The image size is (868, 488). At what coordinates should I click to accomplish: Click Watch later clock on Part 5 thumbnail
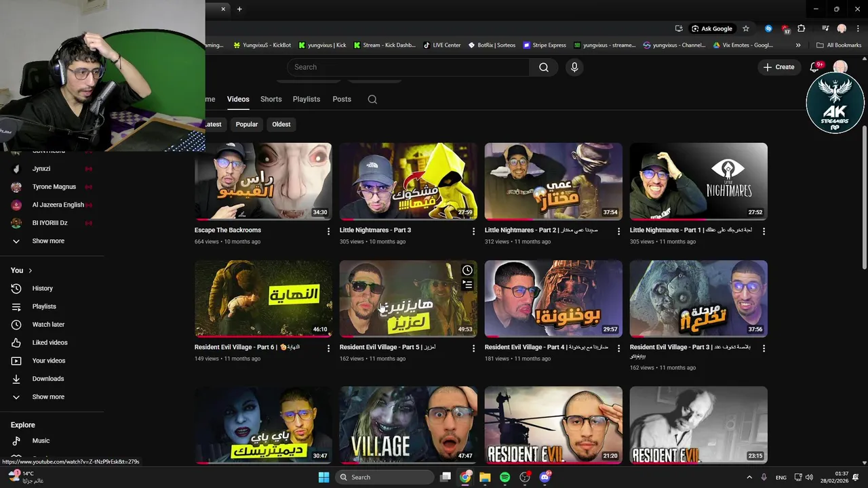tap(467, 270)
